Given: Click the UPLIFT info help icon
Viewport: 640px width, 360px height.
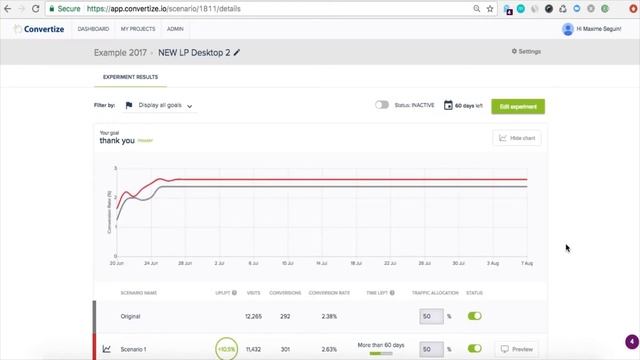Looking at the screenshot, I should coord(234,293).
